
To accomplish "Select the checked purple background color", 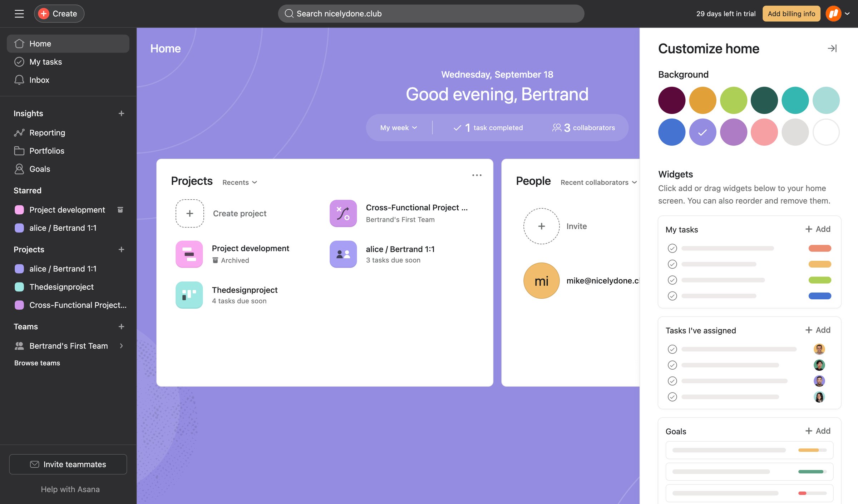I will point(702,132).
